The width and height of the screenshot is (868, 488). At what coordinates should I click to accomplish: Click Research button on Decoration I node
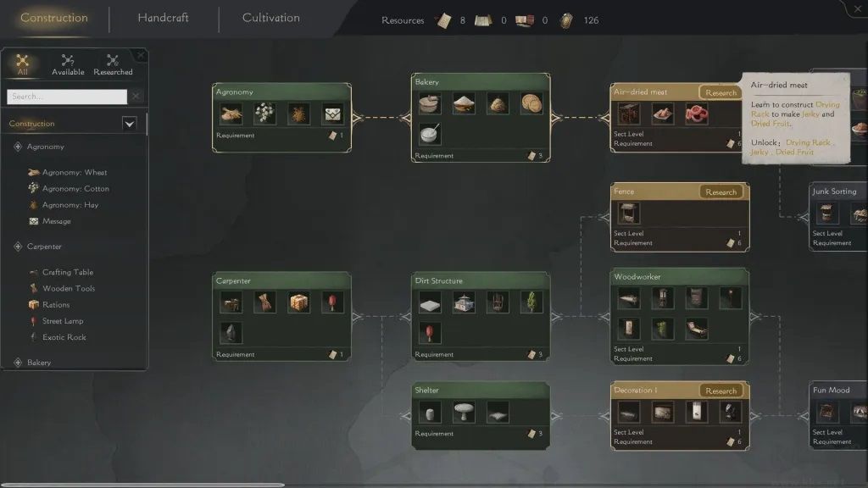[x=721, y=391]
